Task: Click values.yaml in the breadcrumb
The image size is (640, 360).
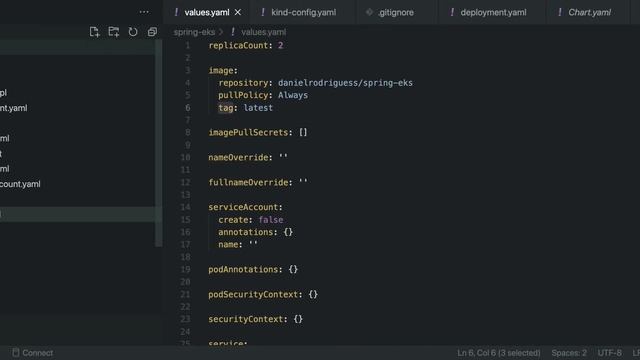Action: (x=263, y=32)
